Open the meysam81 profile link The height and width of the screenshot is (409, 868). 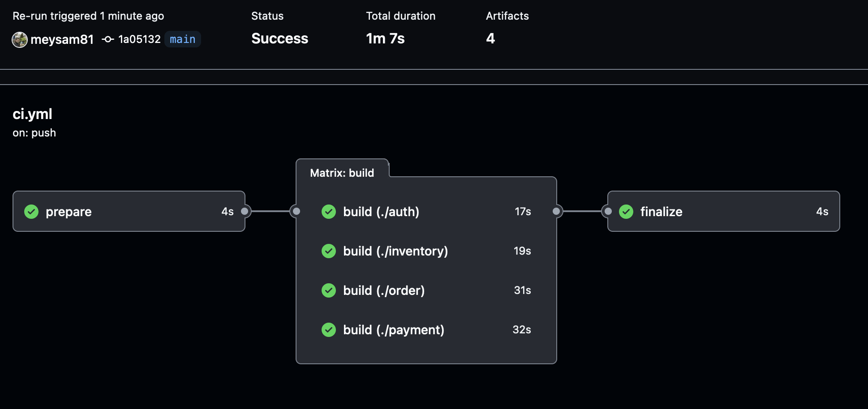click(62, 40)
